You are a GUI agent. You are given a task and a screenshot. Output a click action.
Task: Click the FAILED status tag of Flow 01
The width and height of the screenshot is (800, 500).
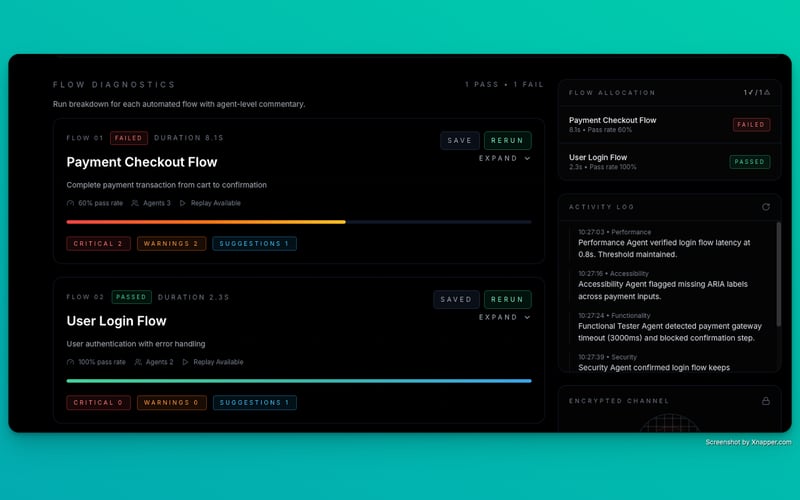(129, 138)
